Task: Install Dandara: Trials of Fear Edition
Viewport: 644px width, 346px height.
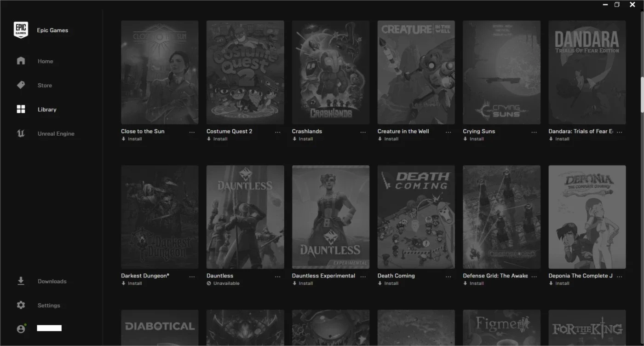Action: (559, 139)
